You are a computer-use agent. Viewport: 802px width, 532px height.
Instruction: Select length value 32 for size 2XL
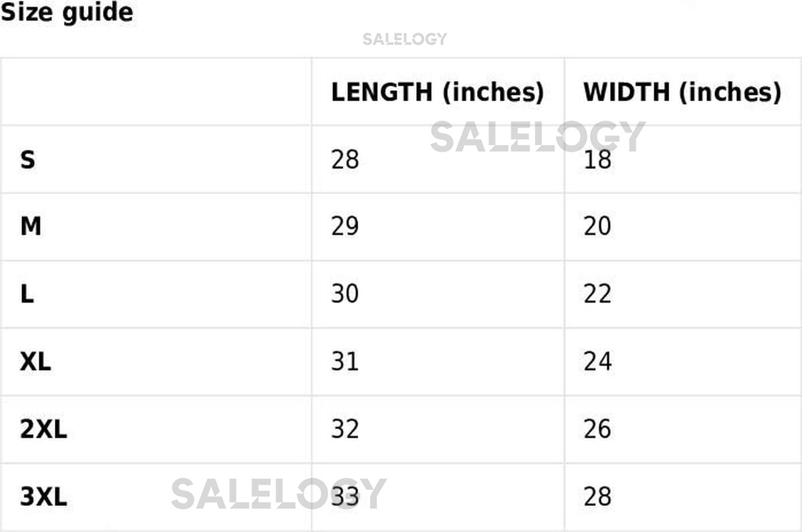point(345,429)
